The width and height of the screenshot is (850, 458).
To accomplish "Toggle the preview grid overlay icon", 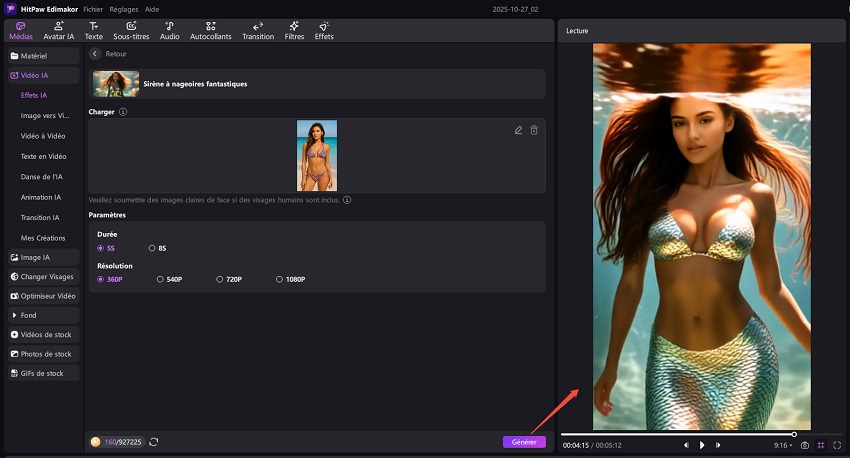I will point(821,445).
